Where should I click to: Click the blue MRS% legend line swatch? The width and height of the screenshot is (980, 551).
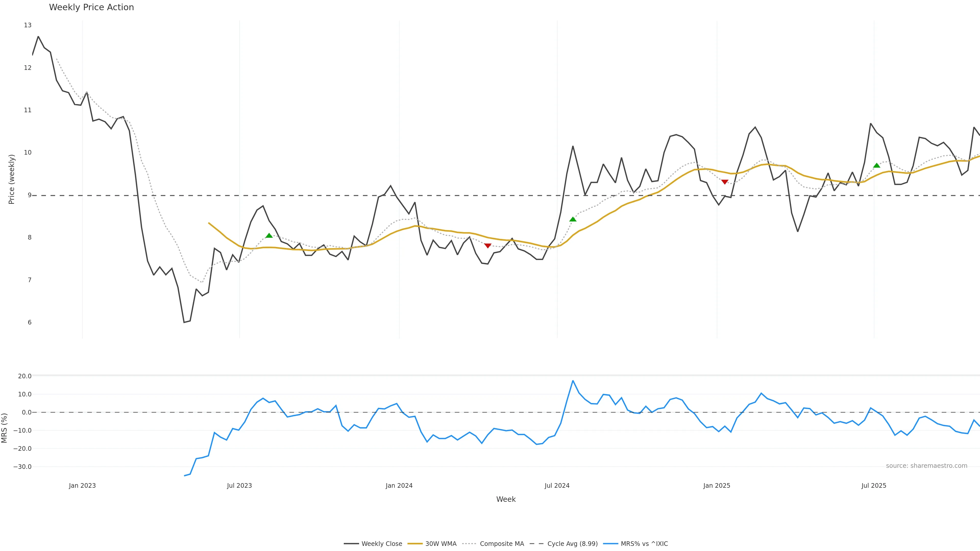611,544
